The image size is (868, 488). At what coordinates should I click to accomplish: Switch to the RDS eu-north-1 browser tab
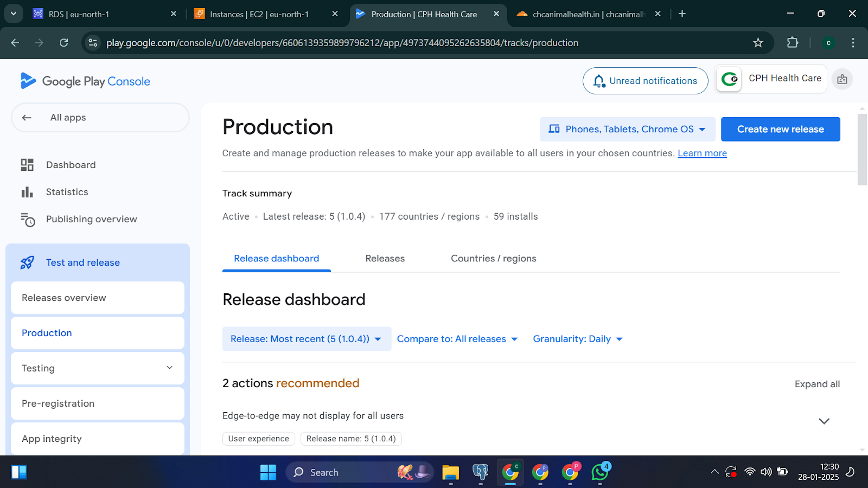coord(105,14)
